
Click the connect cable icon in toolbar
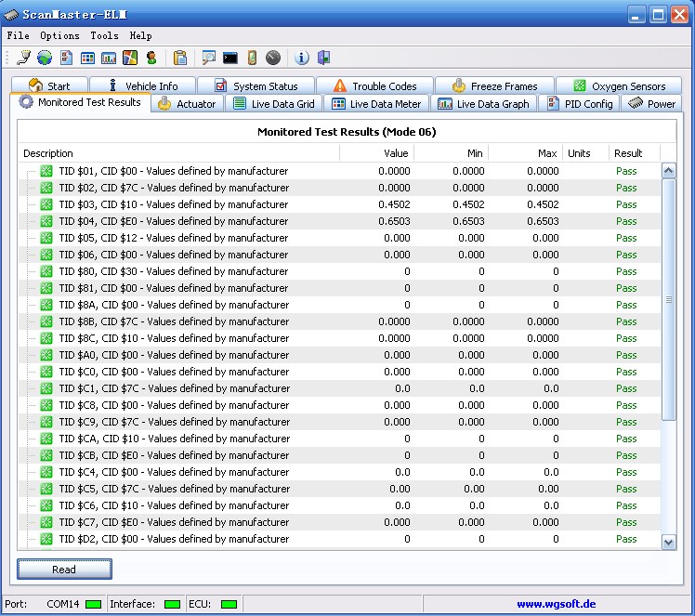pos(24,58)
